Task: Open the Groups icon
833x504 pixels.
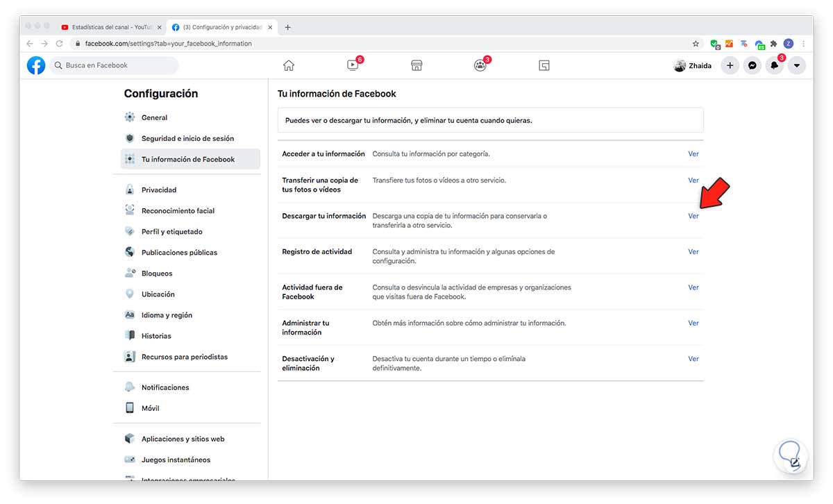Action: (x=480, y=65)
